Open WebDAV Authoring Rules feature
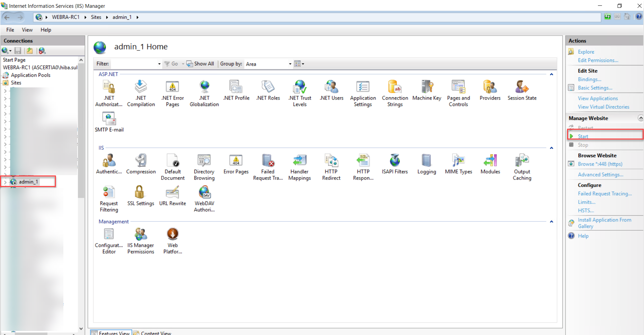 [204, 199]
